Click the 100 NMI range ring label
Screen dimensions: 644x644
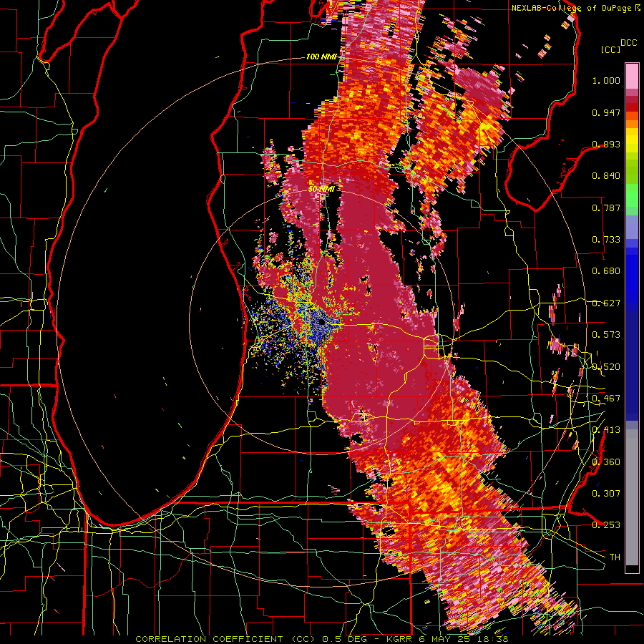pos(321,57)
